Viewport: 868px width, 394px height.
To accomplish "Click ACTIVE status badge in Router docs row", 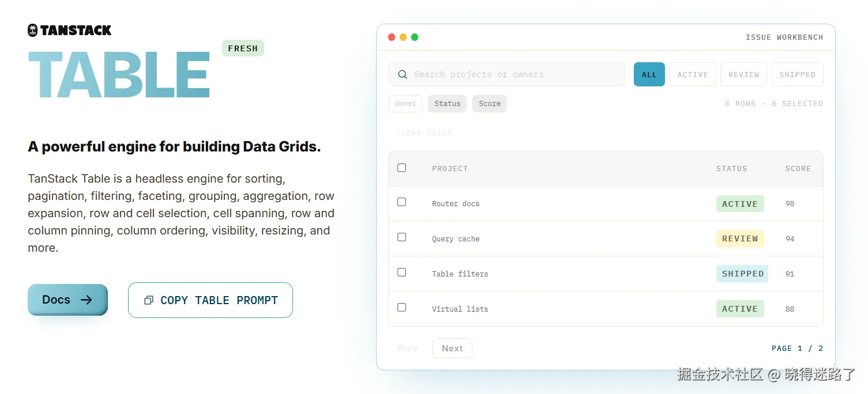I will (x=740, y=204).
